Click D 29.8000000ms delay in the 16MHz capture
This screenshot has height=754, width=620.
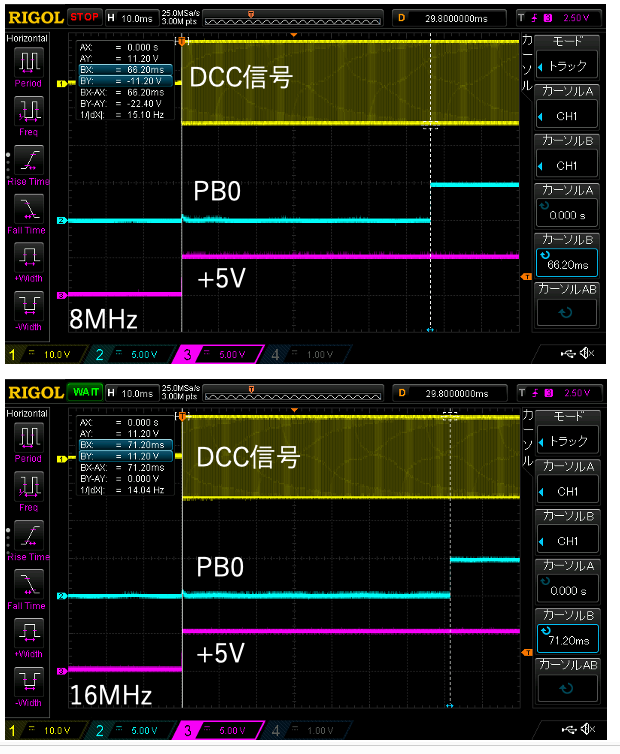coord(450,393)
